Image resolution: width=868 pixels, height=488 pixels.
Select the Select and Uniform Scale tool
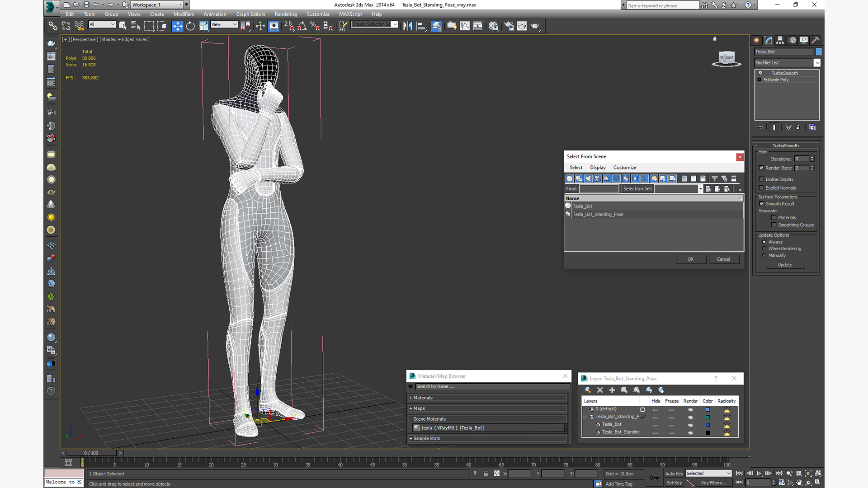(203, 26)
